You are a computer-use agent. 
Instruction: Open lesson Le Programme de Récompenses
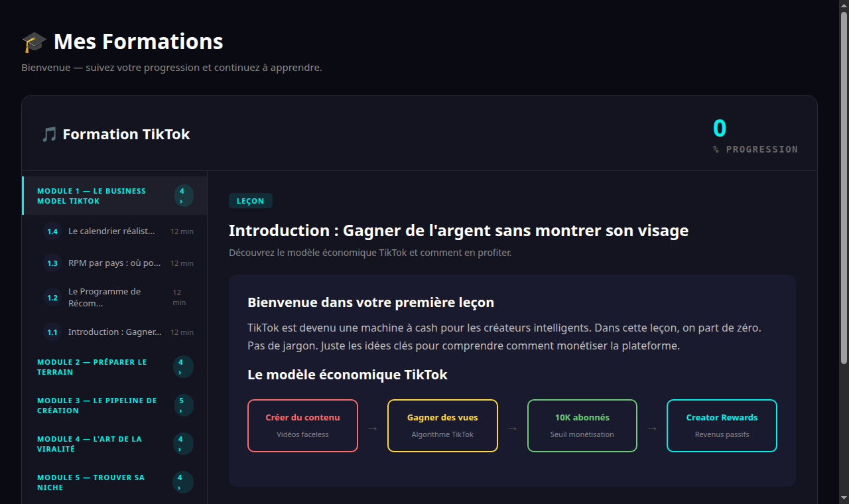click(x=115, y=298)
